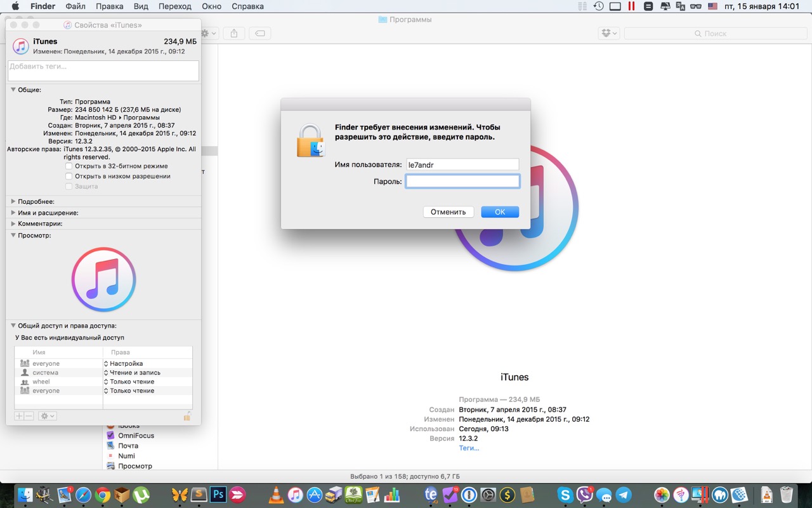Screen dimensions: 812x508
Task: Open uTorrent from the Dock
Action: point(141,495)
